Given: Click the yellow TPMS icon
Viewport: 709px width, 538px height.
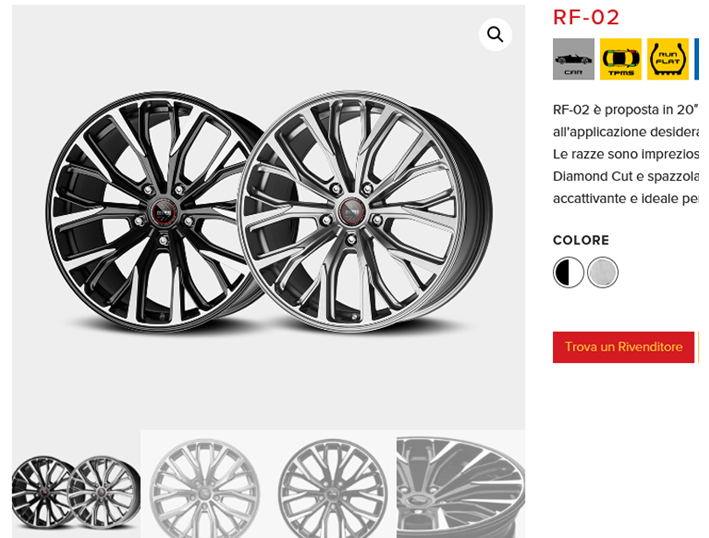Looking at the screenshot, I should 620,59.
